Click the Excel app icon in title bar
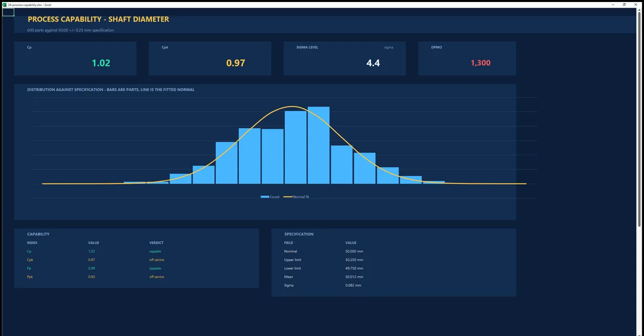 (5, 5)
